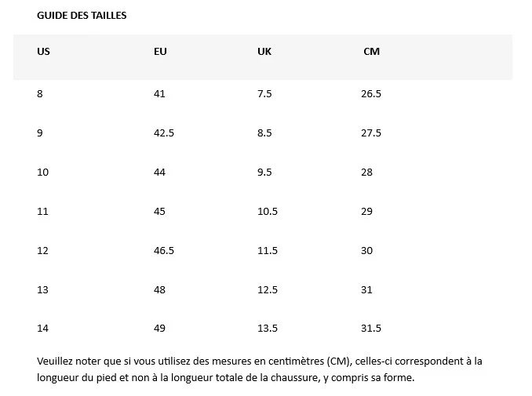Click the 26.5 CM measurement cell
Image resolution: width=532 pixels, height=396 pixels.
[x=371, y=94]
